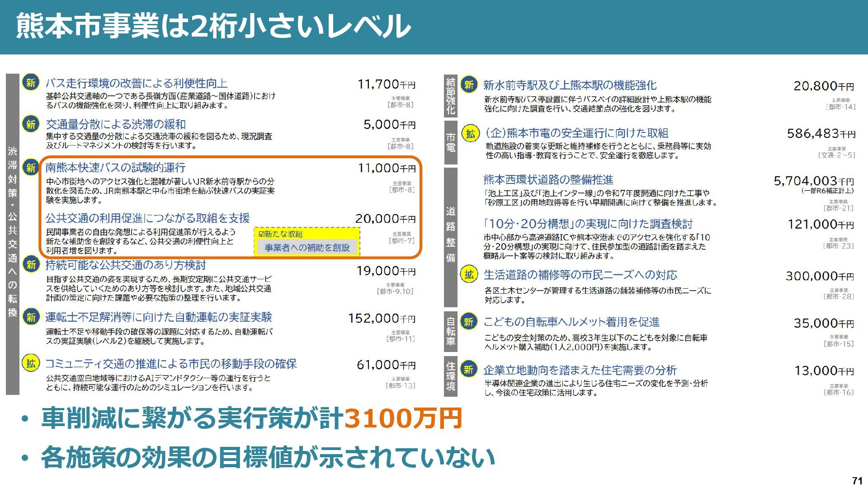Click the 事業者への補助を創設 button
This screenshot has height=488, width=868.
307,248
